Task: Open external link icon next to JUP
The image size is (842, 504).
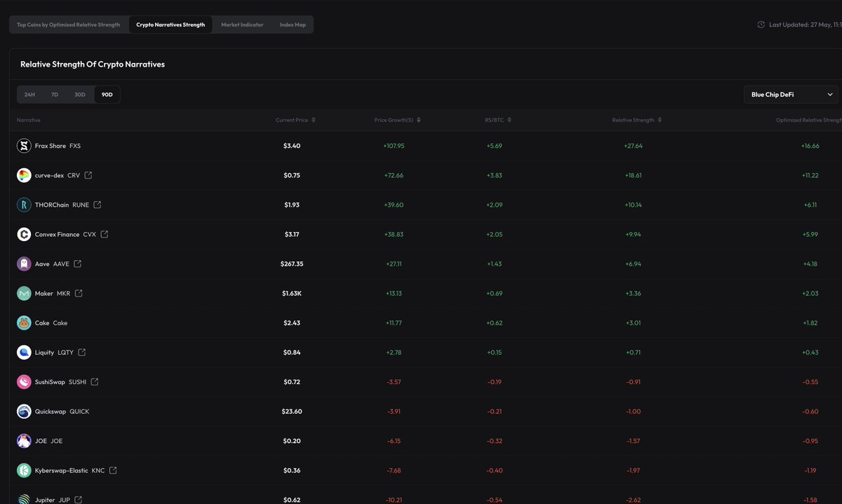Action: tap(79, 500)
